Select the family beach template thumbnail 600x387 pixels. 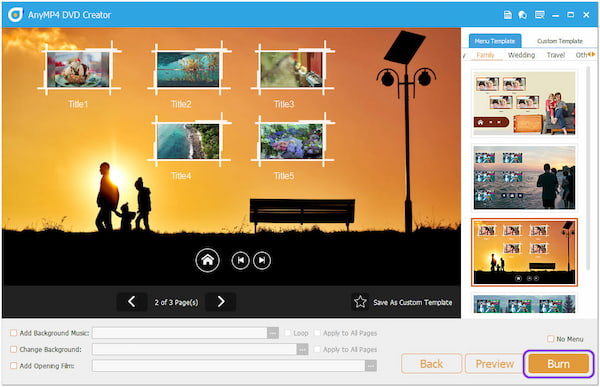click(524, 177)
